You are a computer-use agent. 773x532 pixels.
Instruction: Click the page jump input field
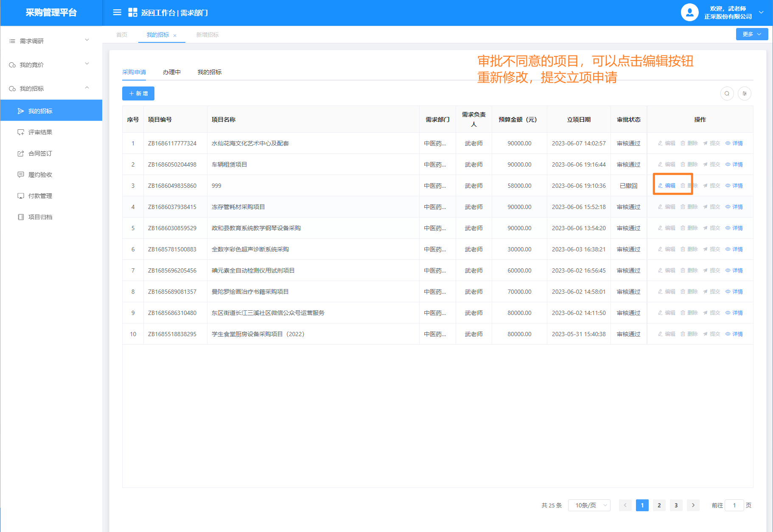(734, 505)
